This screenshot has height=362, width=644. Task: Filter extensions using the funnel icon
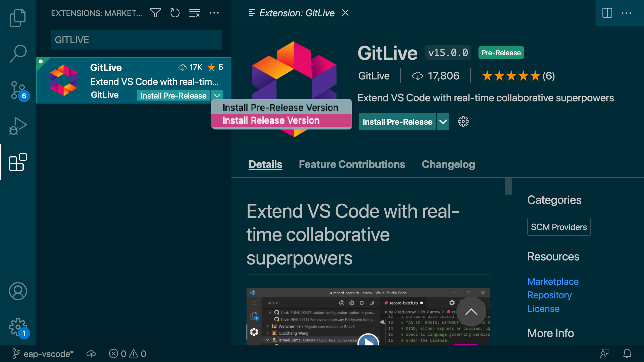(155, 13)
